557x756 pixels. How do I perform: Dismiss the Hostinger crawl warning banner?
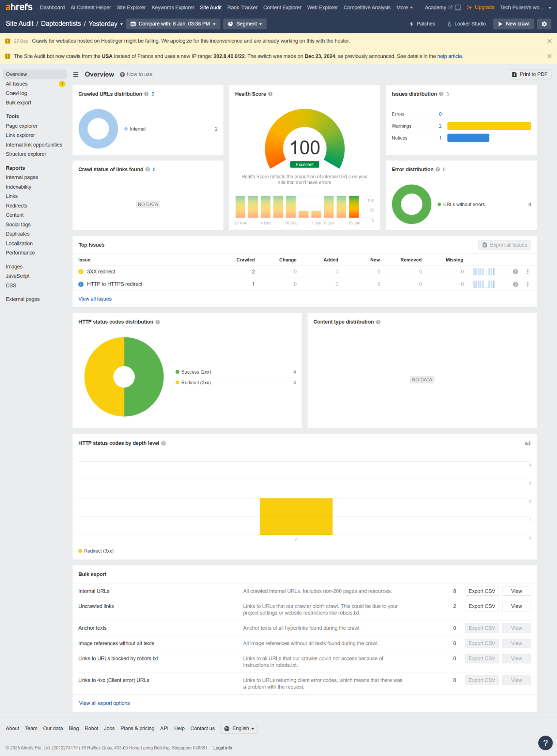coord(549,41)
